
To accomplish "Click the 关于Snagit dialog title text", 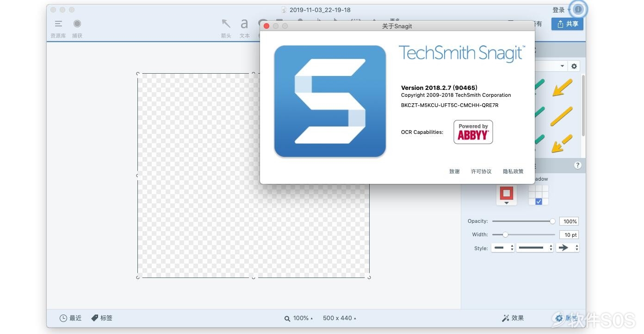I will (397, 26).
